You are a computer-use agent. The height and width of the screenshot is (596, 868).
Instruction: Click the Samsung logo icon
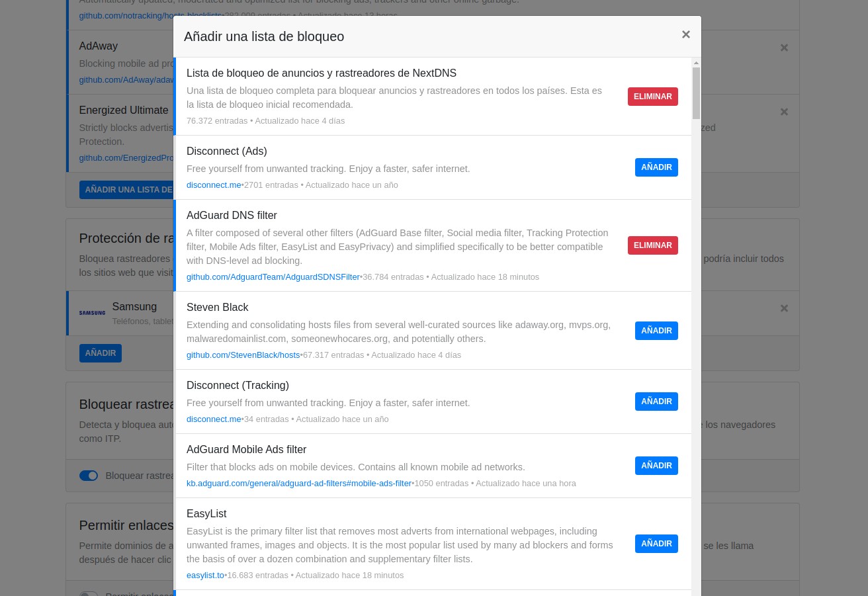(92, 313)
